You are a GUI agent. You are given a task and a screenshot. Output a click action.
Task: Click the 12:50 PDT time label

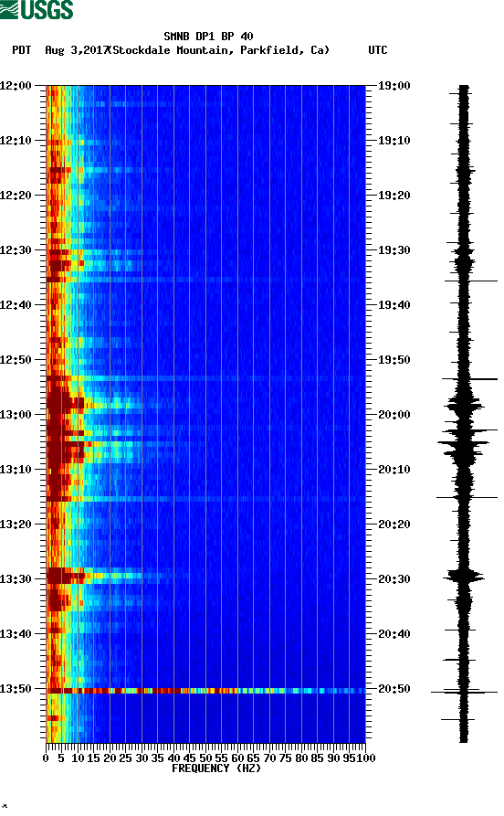(x=16, y=360)
